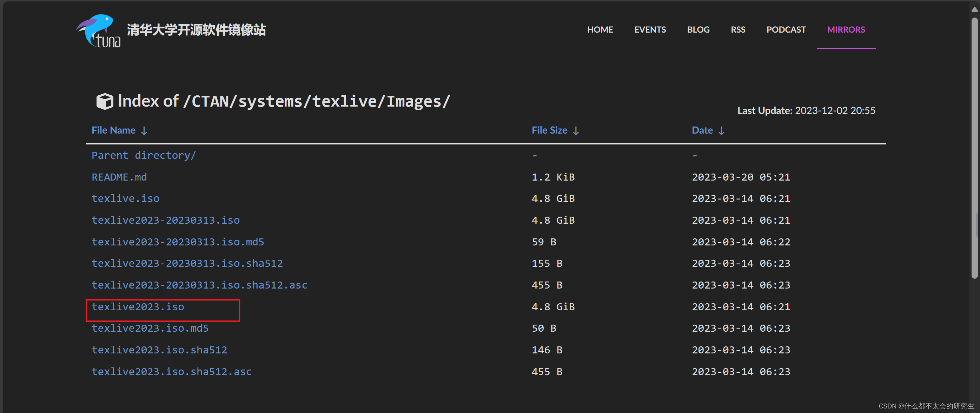Click the 1.2 KiB size of README.md
Screen dimensions: 980x413
[553, 177]
